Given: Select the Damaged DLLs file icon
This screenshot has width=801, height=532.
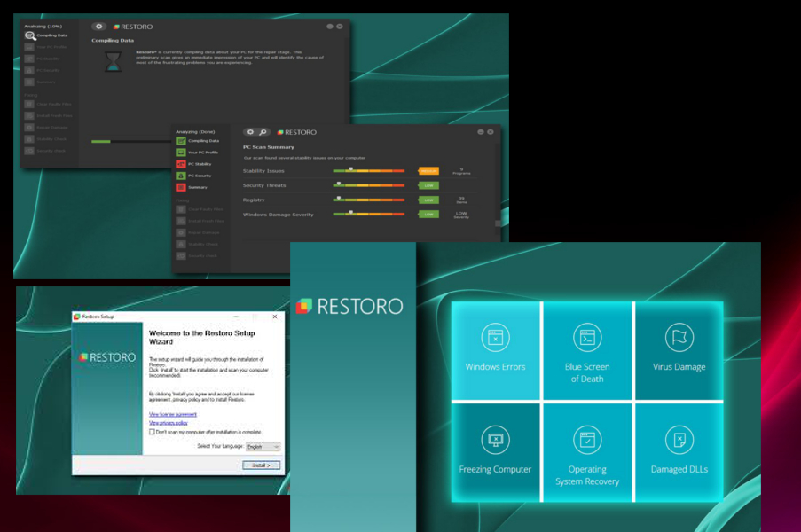Looking at the screenshot, I should pos(679,440).
